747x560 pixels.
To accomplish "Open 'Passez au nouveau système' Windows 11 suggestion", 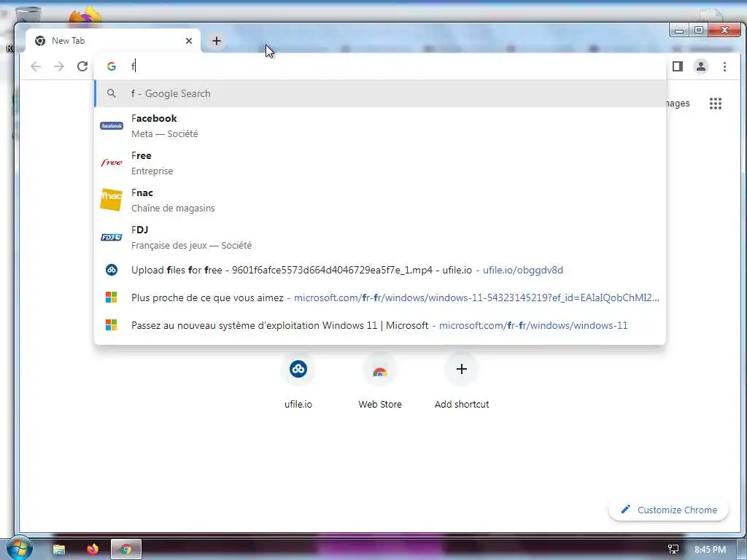I will pos(380,325).
